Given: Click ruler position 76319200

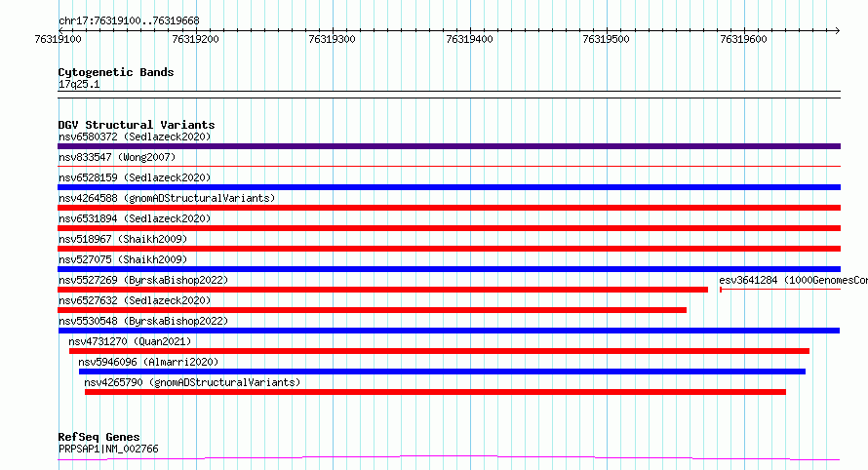Looking at the screenshot, I should point(195,39).
